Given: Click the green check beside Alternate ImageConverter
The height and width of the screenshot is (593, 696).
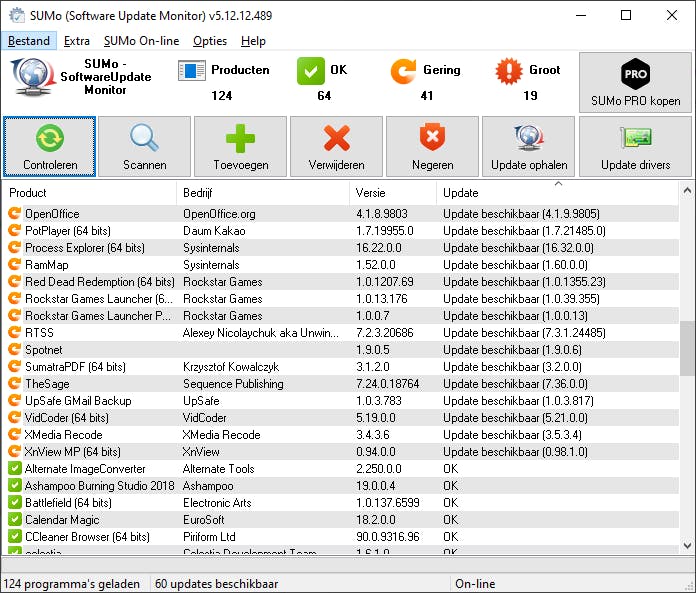Looking at the screenshot, I should (x=15, y=468).
